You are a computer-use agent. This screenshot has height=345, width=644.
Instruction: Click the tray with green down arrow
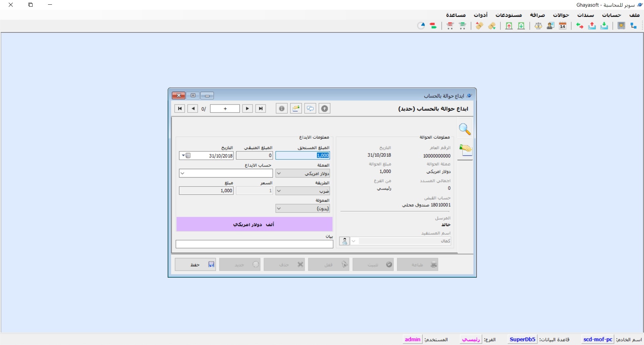coord(604,26)
